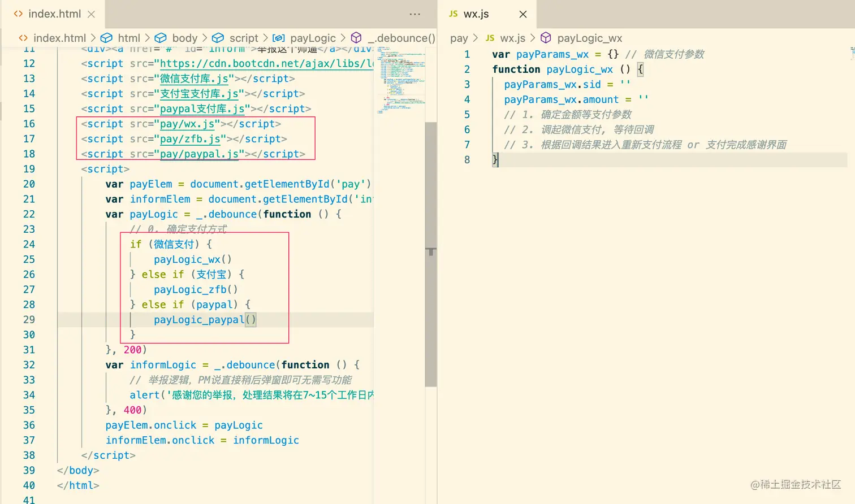855x504 pixels.
Task: Open the 微信支付库.js link
Action: (194, 79)
